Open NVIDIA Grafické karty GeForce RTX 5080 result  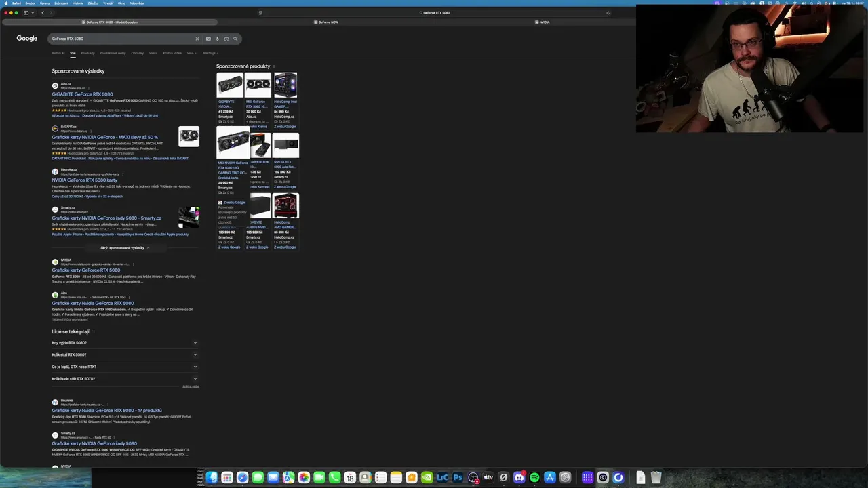tap(85, 270)
